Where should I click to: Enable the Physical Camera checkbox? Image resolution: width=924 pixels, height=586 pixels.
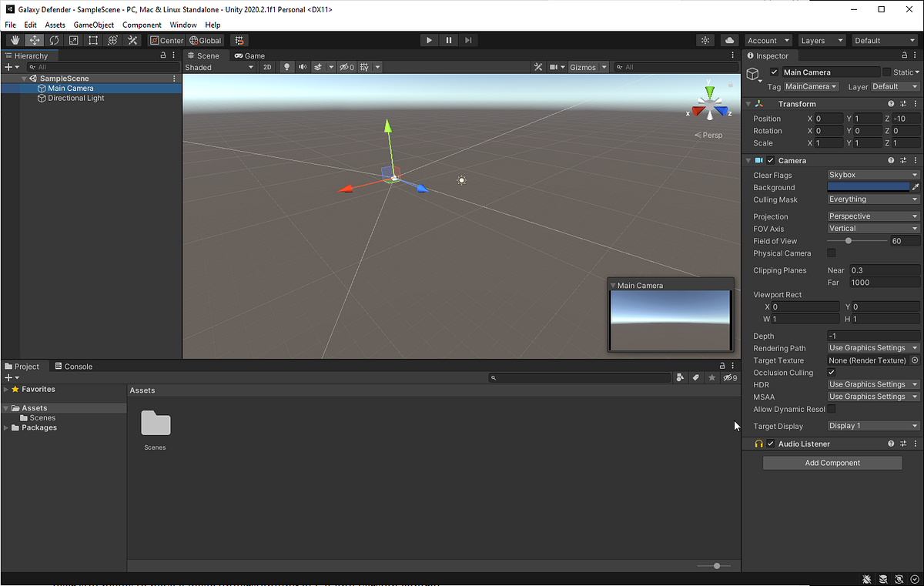click(x=831, y=253)
